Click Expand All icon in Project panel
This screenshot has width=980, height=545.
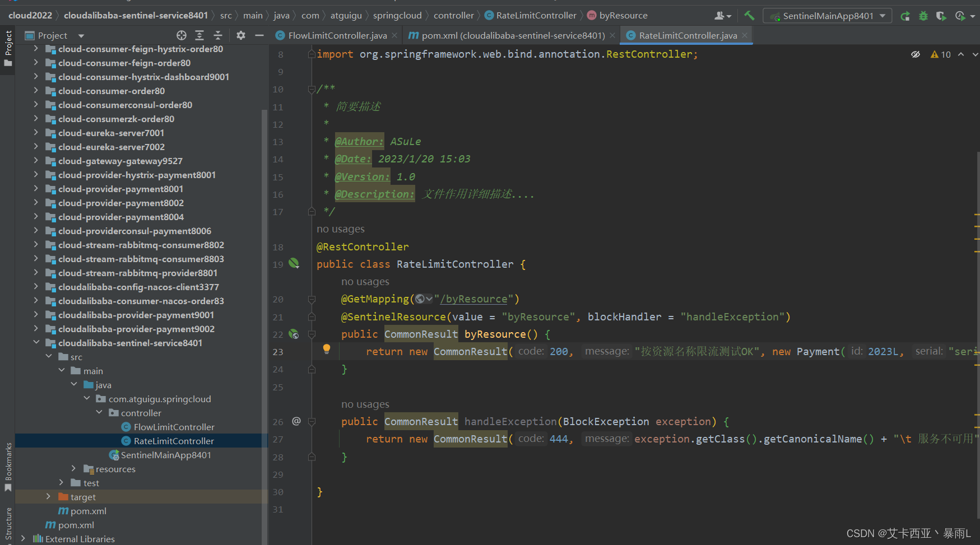pyautogui.click(x=199, y=35)
